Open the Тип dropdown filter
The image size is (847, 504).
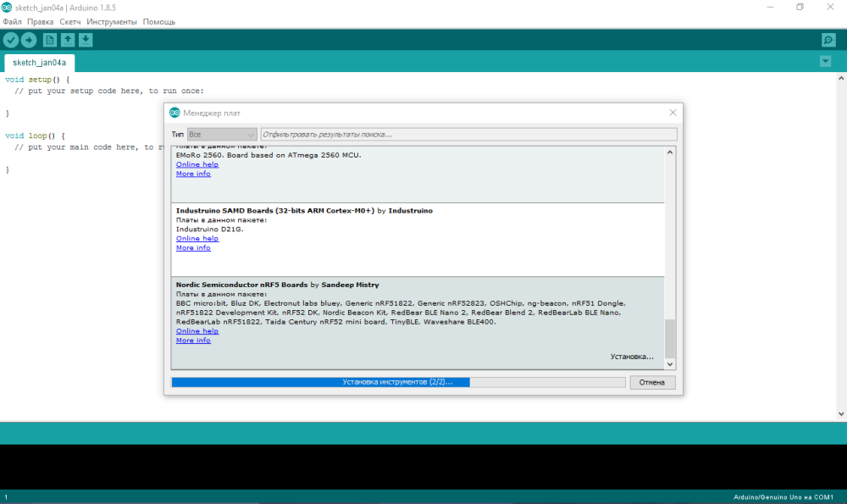tap(222, 134)
